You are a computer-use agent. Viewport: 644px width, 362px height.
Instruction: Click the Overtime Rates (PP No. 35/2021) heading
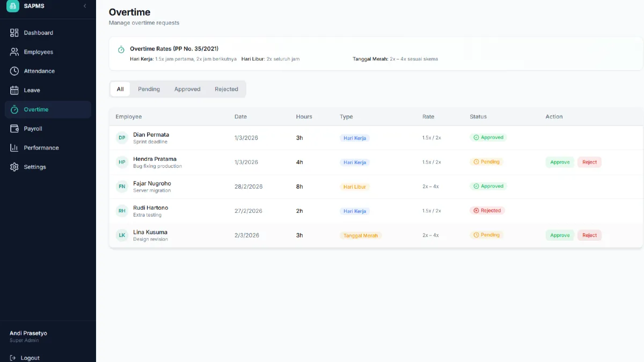click(x=174, y=49)
